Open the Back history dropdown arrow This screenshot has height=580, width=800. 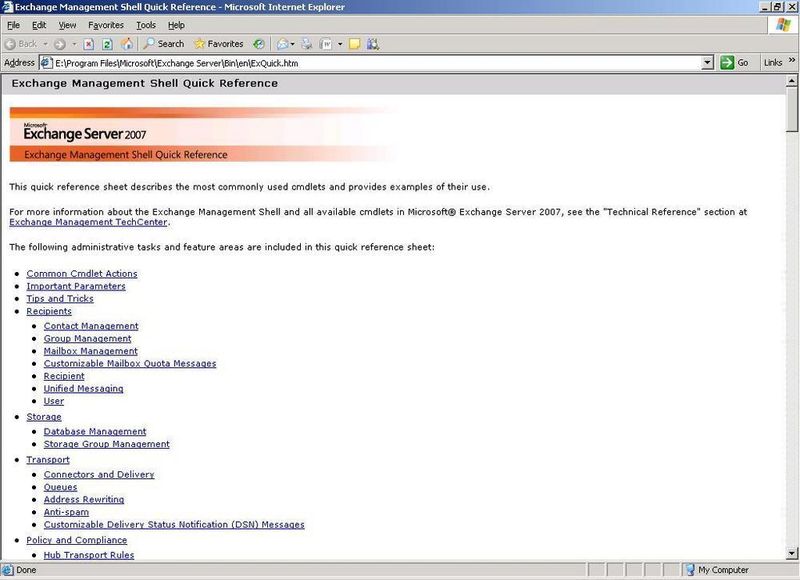point(45,44)
